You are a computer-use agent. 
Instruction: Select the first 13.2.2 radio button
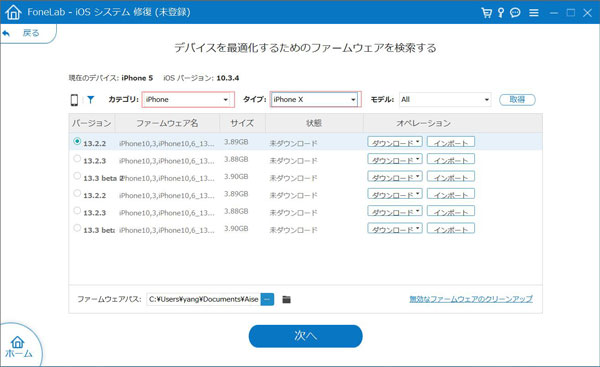pos(77,141)
